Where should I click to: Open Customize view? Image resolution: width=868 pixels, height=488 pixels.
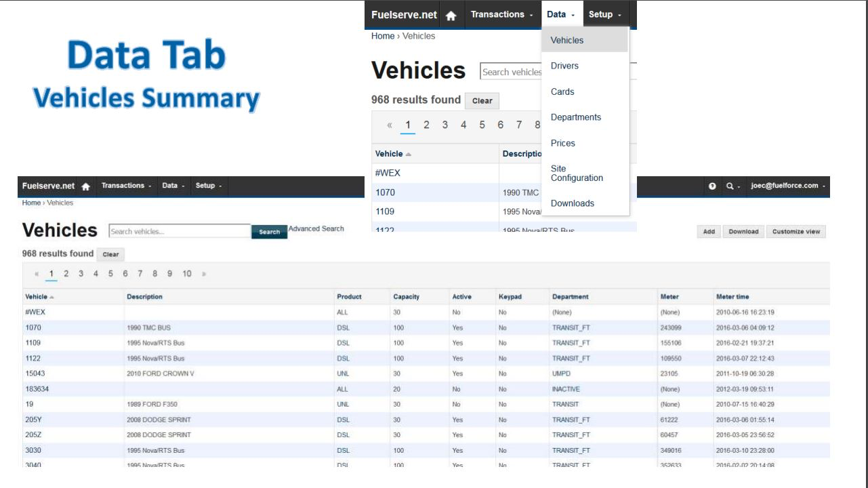[x=795, y=231]
